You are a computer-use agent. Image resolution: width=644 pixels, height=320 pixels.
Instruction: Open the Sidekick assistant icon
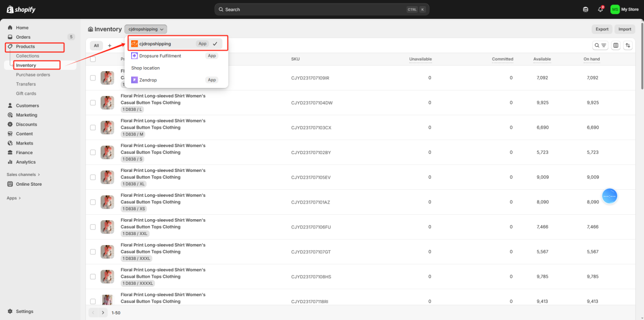pyautogui.click(x=586, y=9)
